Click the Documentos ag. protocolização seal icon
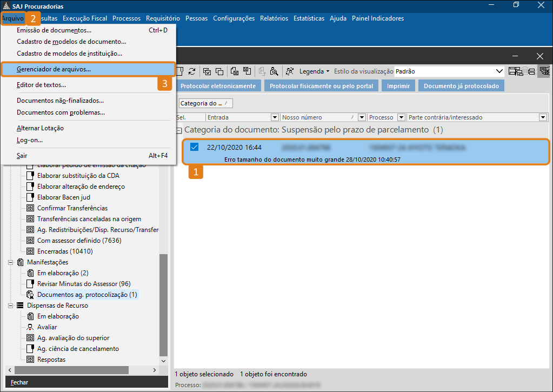This screenshot has height=392, width=553. point(30,295)
